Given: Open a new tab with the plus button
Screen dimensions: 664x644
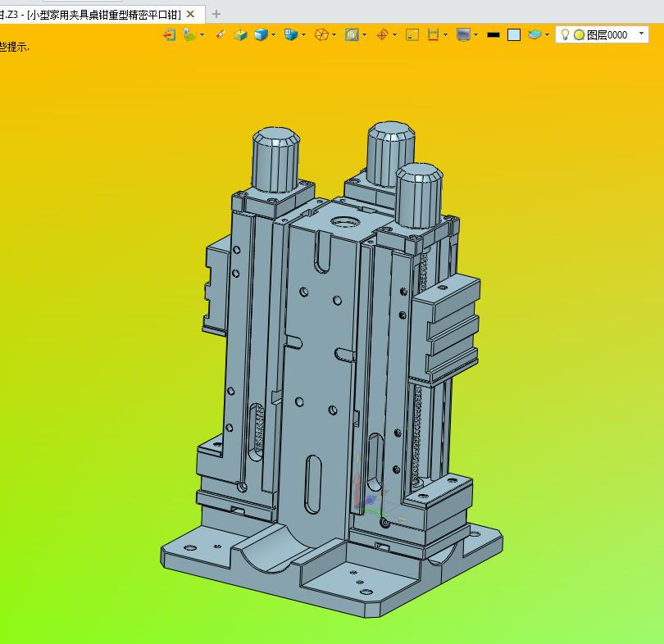Looking at the screenshot, I should coord(216,14).
